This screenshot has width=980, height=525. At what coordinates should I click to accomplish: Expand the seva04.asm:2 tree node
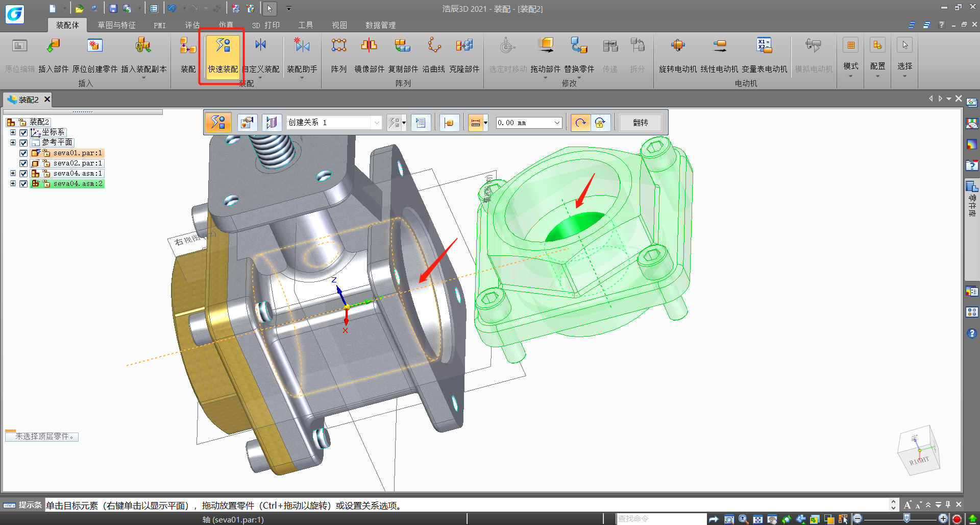[13, 183]
